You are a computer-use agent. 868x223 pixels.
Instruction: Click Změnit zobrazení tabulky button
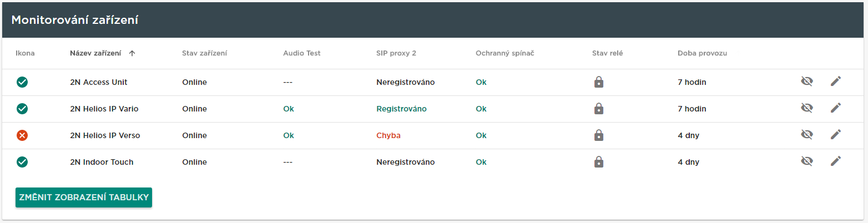pos(84,197)
